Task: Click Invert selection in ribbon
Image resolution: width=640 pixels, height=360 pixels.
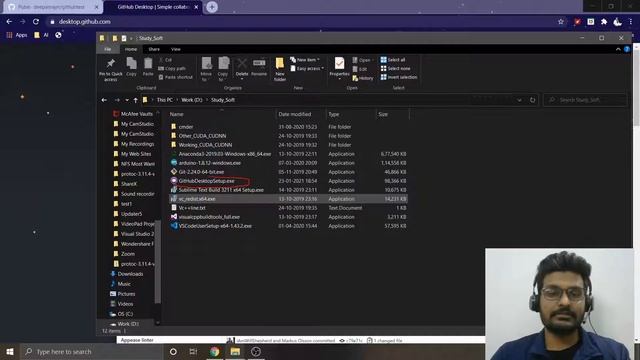Action: (399, 77)
